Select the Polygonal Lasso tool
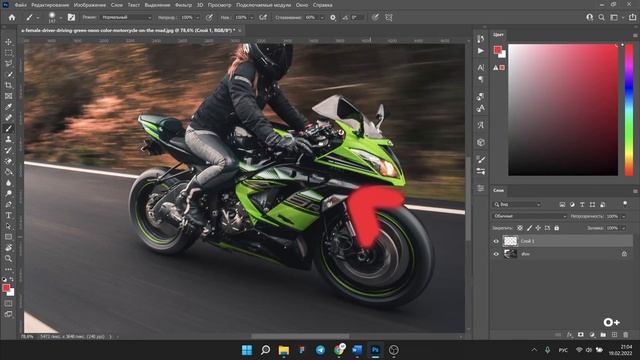 (8, 64)
